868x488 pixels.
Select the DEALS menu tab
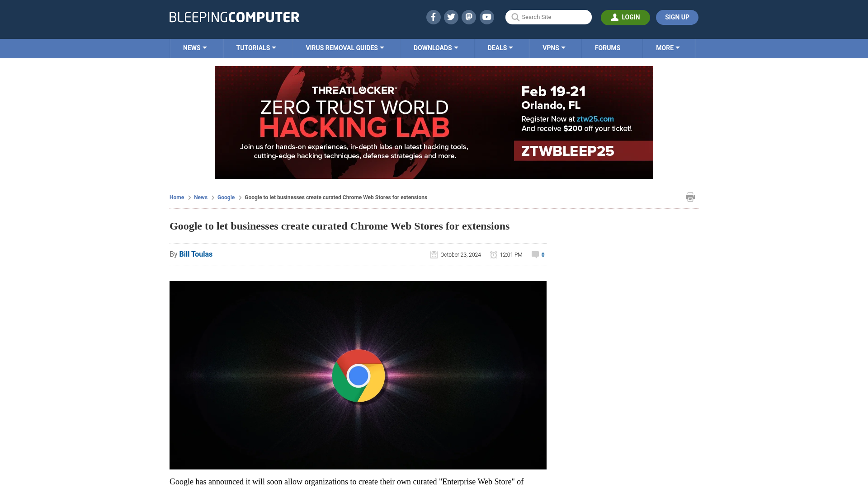coord(500,47)
